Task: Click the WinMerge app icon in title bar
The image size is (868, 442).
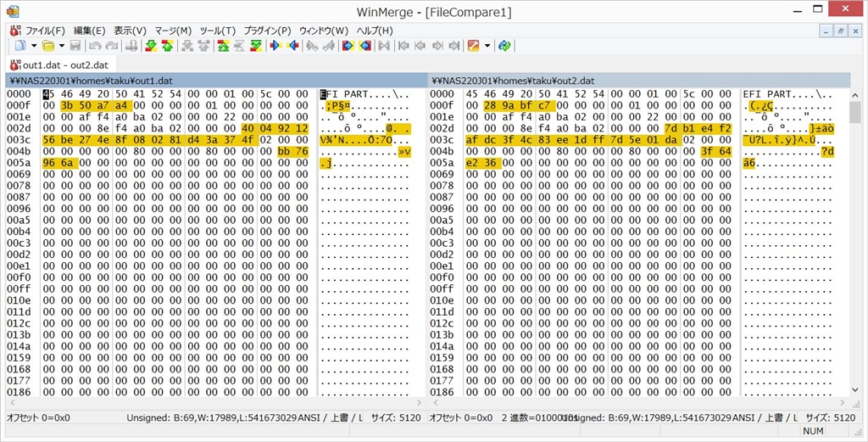Action: click(x=13, y=10)
